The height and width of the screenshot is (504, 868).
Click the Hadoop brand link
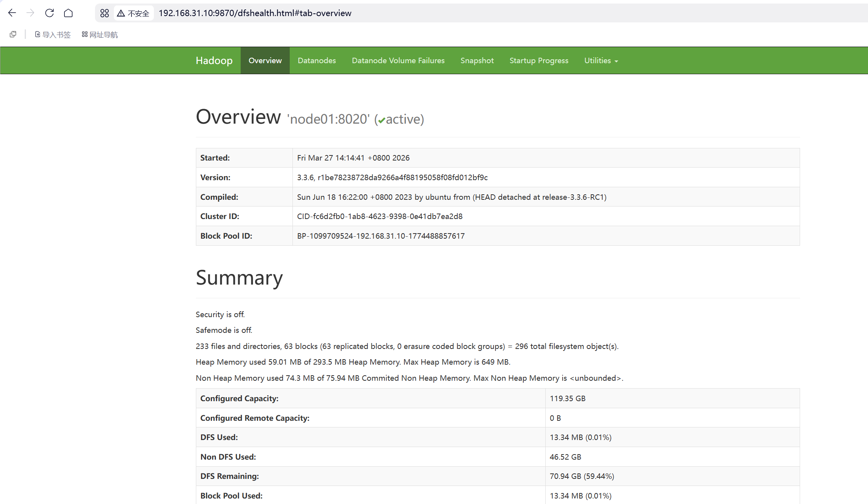point(214,60)
